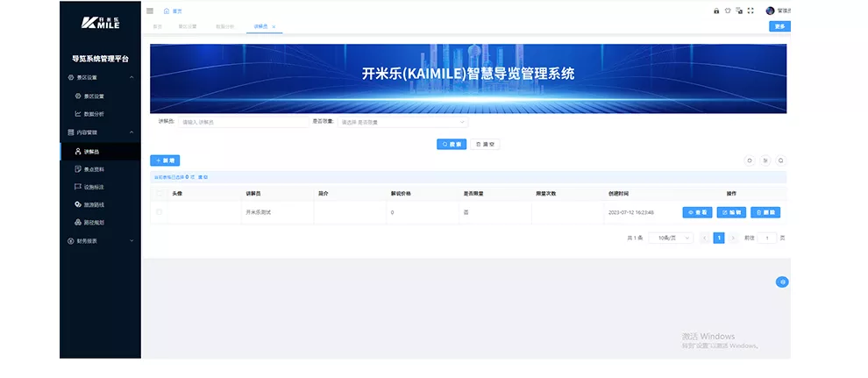
Task: Click the home icon in the breadcrumb
Action: click(x=166, y=11)
